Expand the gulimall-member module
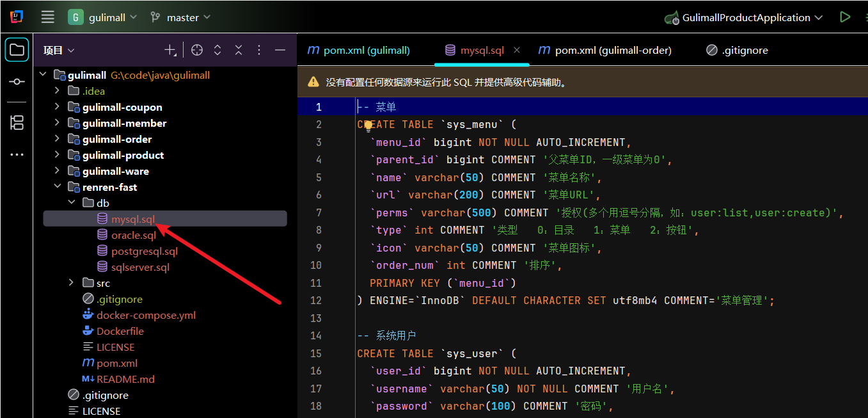Screen dimensions: 868x418 click(57, 123)
